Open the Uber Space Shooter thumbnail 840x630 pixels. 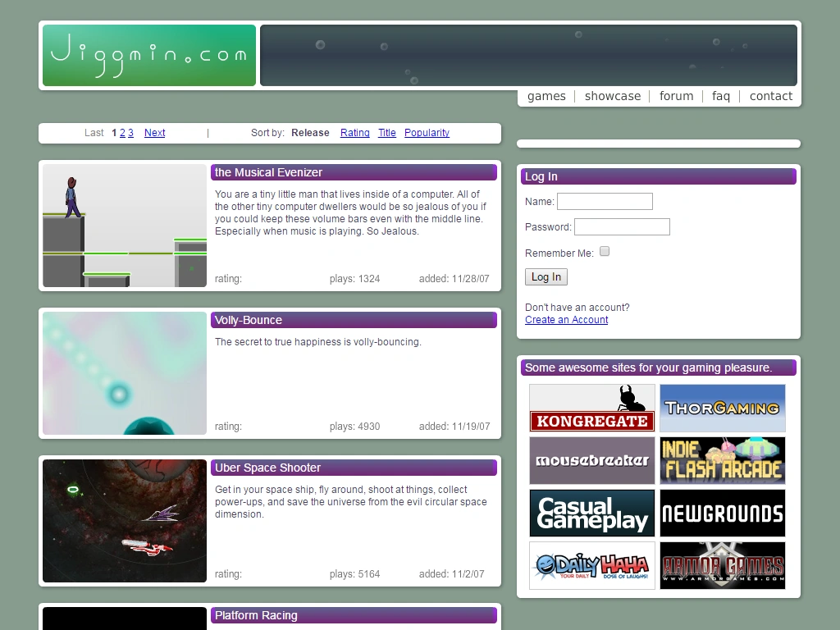click(125, 521)
